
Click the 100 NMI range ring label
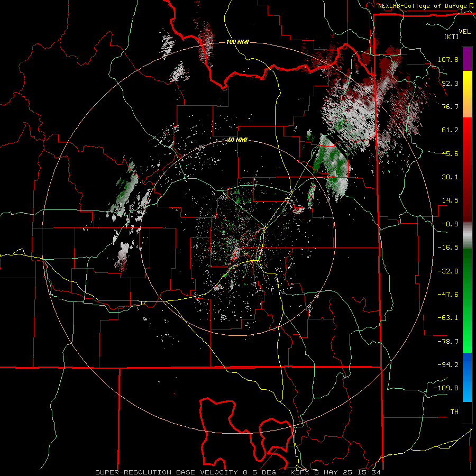[x=237, y=42]
